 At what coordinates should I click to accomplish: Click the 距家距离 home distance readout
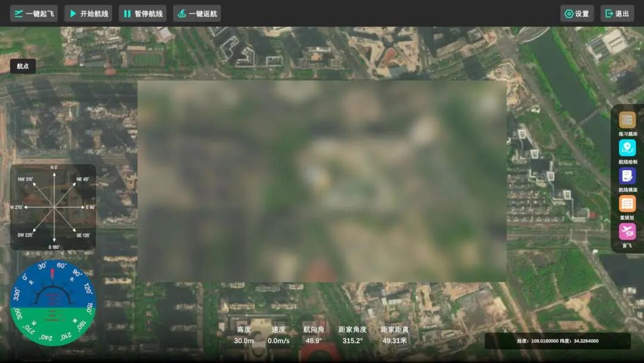(x=395, y=335)
